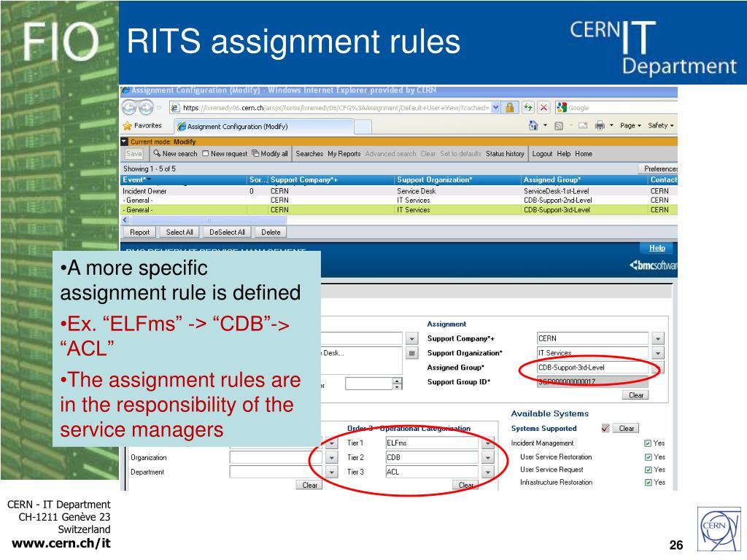747x560 pixels.
Task: Click the IE Home icon
Action: point(533,125)
